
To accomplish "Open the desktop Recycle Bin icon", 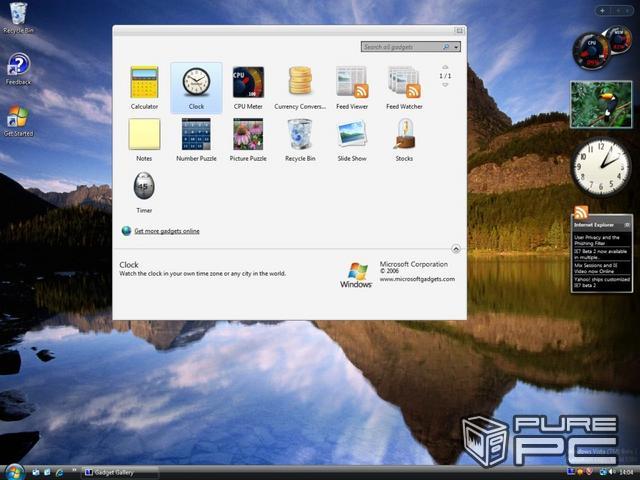I will [18, 18].
